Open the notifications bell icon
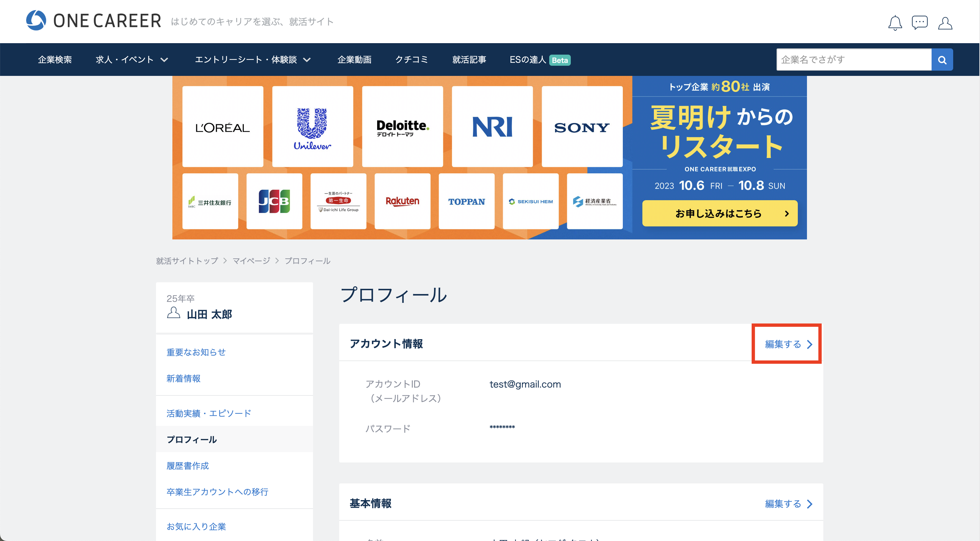This screenshot has width=980, height=541. tap(895, 23)
